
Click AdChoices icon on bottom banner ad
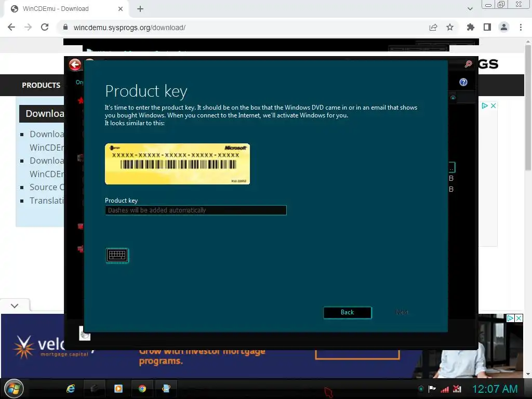(510, 318)
